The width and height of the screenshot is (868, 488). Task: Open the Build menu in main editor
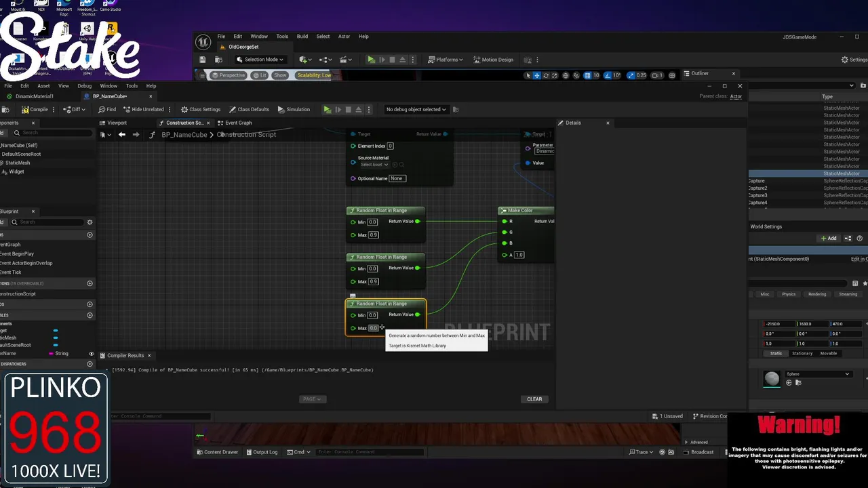[x=302, y=37]
